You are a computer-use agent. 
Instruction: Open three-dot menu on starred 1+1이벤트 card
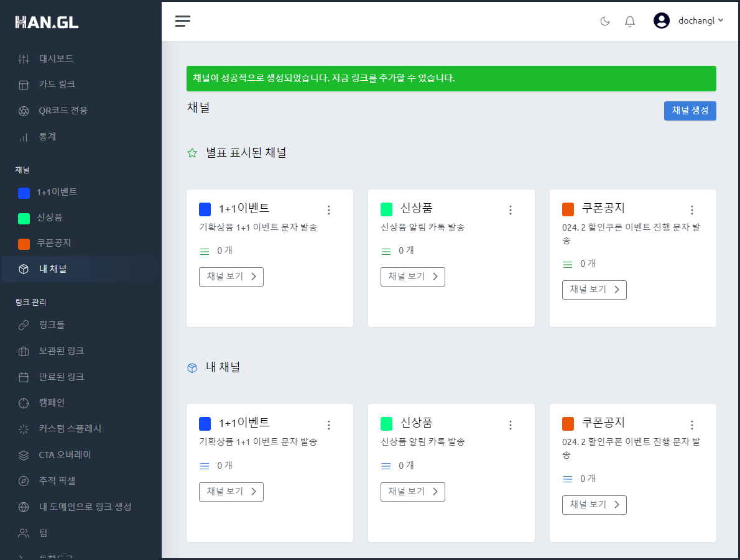click(329, 210)
